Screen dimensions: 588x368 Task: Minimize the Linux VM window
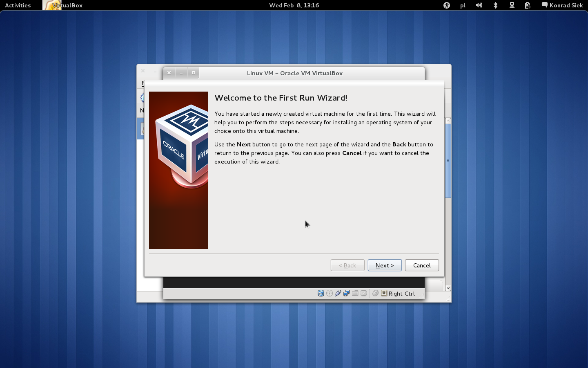coord(181,73)
